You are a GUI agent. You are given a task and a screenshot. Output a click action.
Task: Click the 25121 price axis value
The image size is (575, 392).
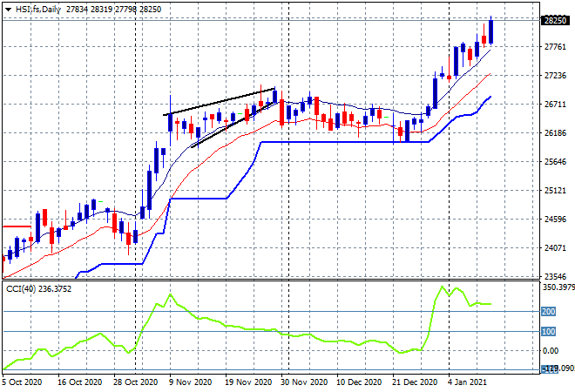[x=555, y=191]
